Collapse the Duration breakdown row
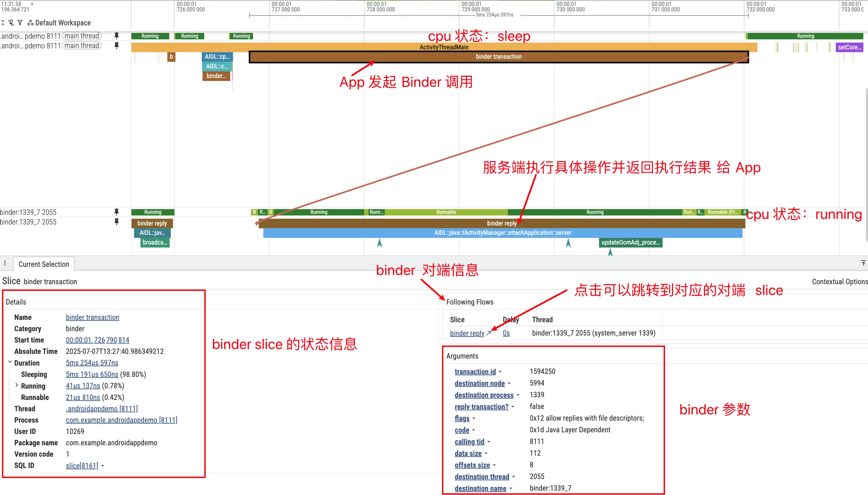 click(x=10, y=362)
